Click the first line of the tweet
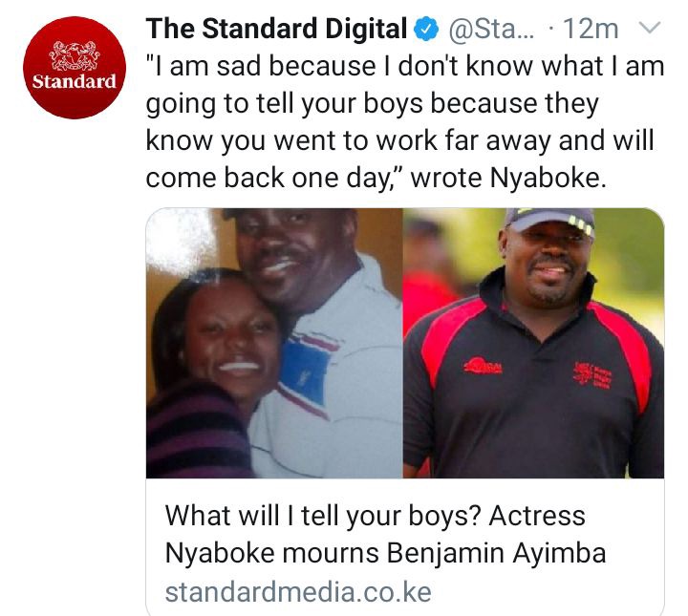Screen dimensions: 688x616 (x=404, y=67)
